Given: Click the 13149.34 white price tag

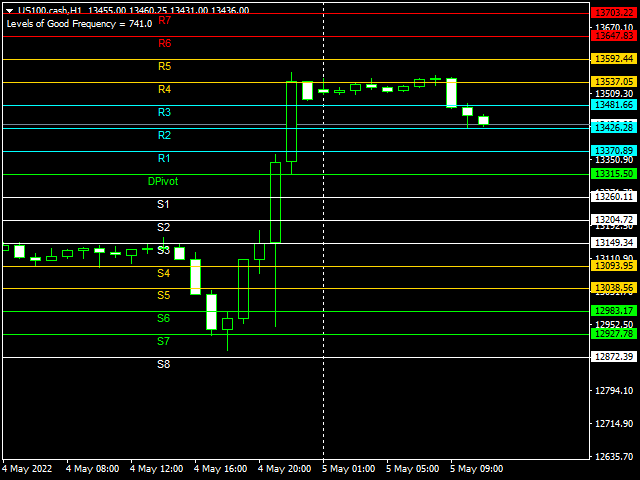Looking at the screenshot, I should click(x=614, y=243).
